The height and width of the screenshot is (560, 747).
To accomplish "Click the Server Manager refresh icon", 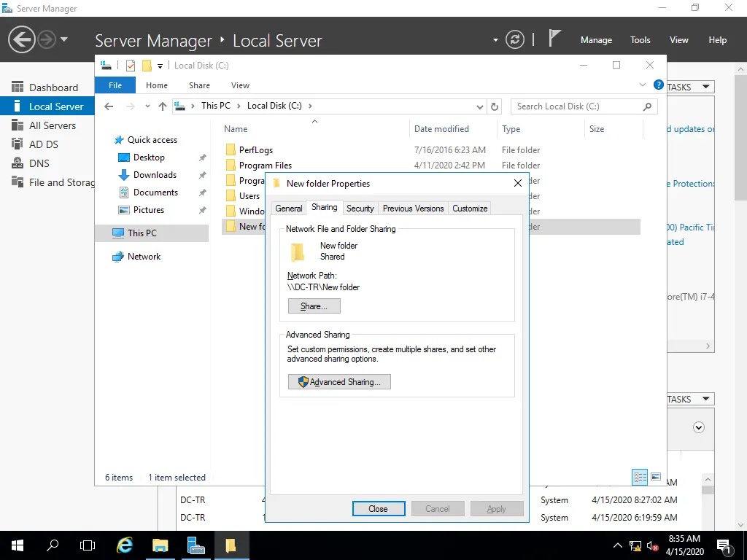I will pos(515,39).
